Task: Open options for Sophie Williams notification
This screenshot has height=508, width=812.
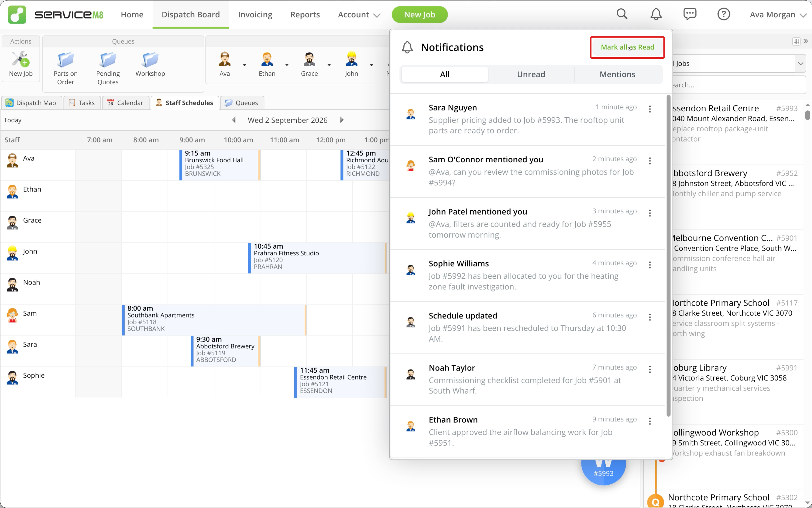Action: tap(650, 265)
